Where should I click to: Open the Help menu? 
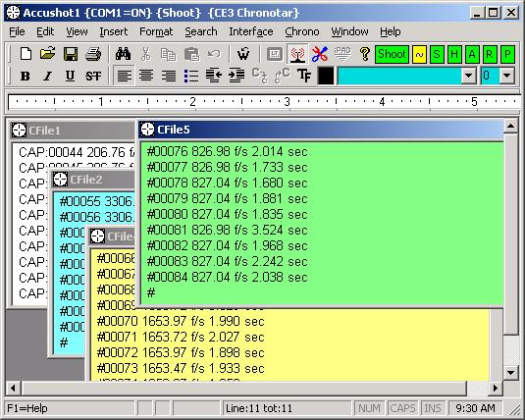pos(390,31)
